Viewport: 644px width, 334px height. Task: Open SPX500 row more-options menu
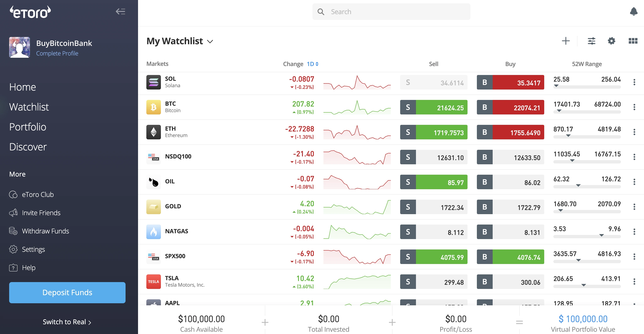pyautogui.click(x=634, y=257)
